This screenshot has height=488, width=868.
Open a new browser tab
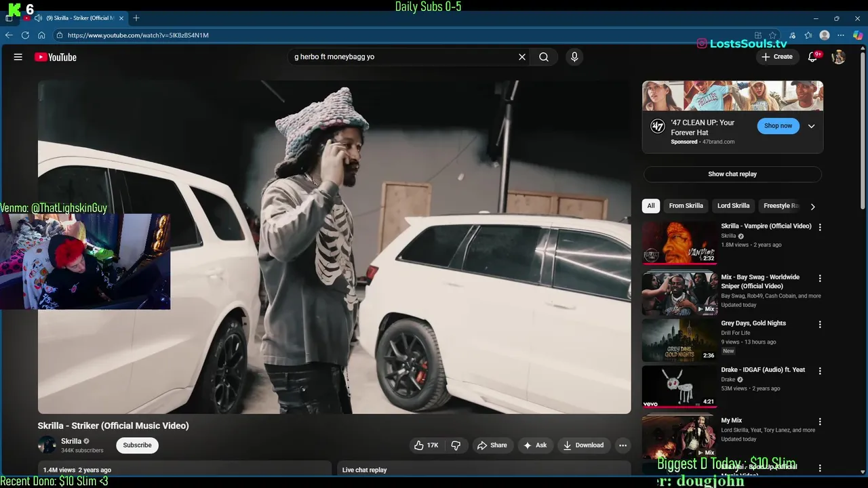[136, 18]
